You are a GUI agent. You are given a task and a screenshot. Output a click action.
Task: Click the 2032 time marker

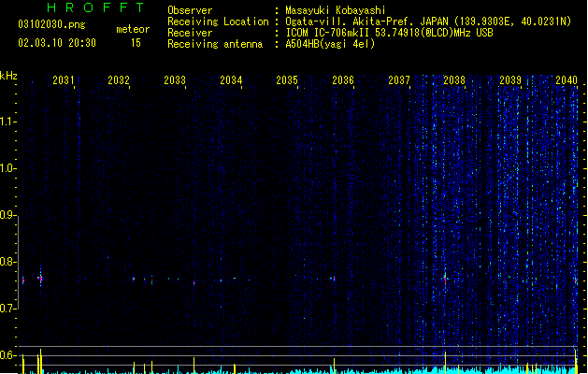click(119, 80)
